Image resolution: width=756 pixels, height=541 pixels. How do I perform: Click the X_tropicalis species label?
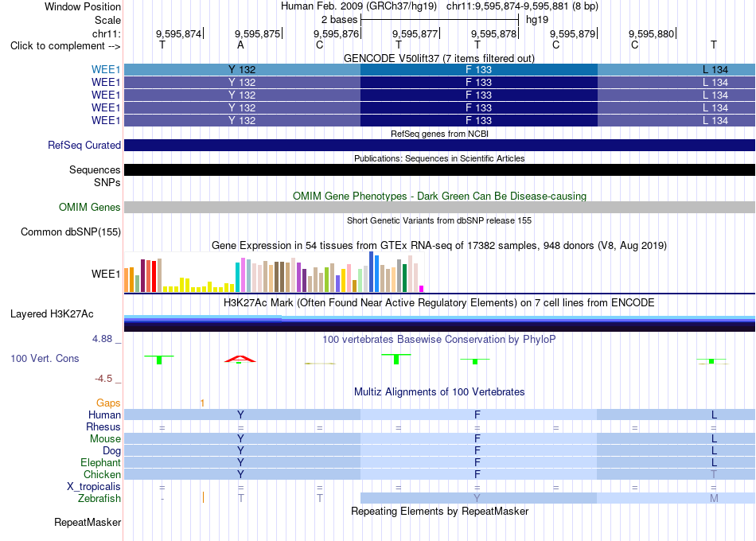click(94, 487)
